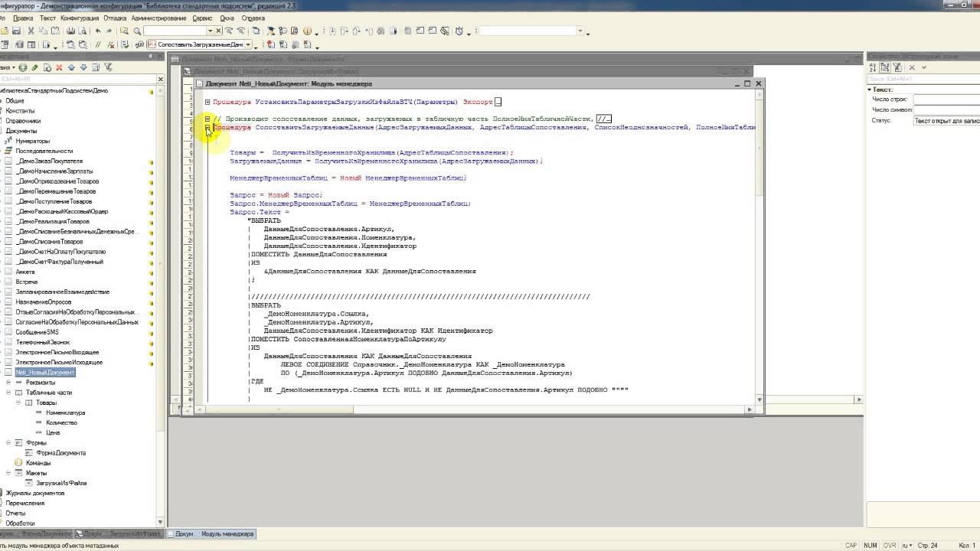The width and height of the screenshot is (980, 551).
Task: Click the ru language indicator in status bar
Action: pyautogui.click(x=908, y=546)
